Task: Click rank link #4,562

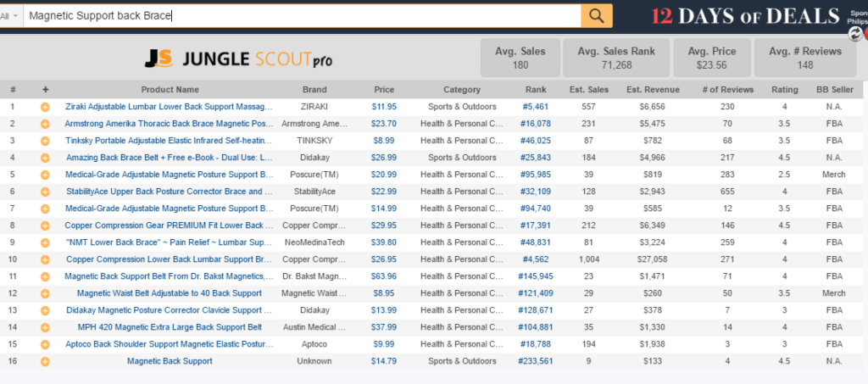Action: (x=536, y=259)
